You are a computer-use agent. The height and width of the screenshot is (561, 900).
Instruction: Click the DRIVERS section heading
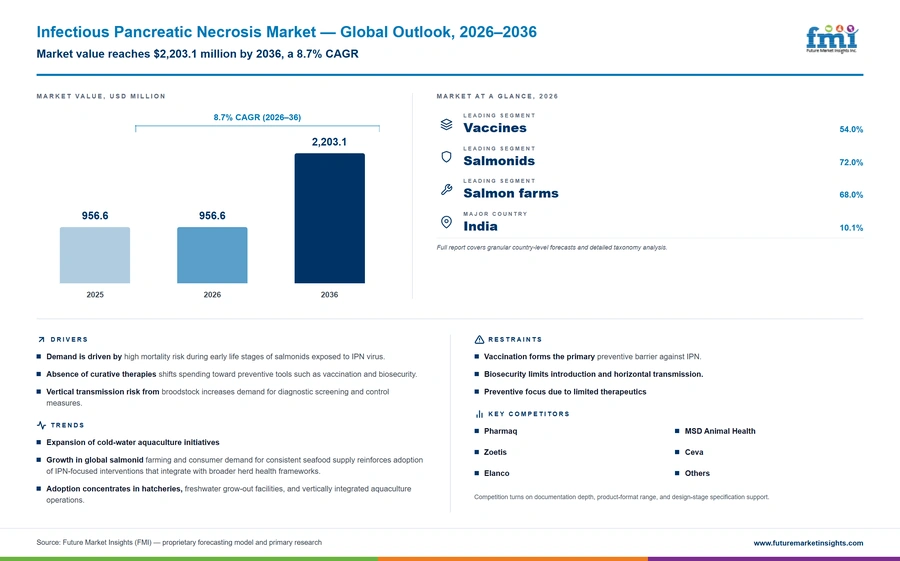pos(69,339)
